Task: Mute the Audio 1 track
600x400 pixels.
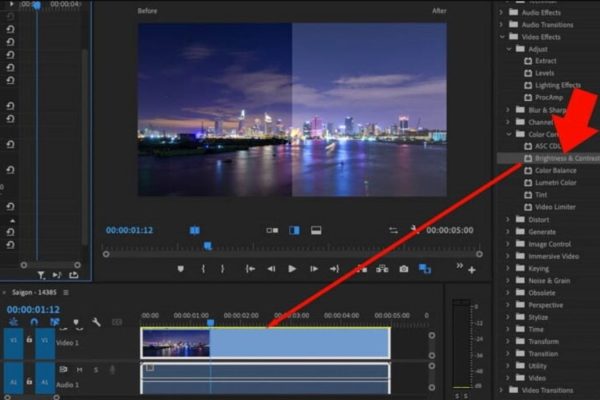Action: 78,370
